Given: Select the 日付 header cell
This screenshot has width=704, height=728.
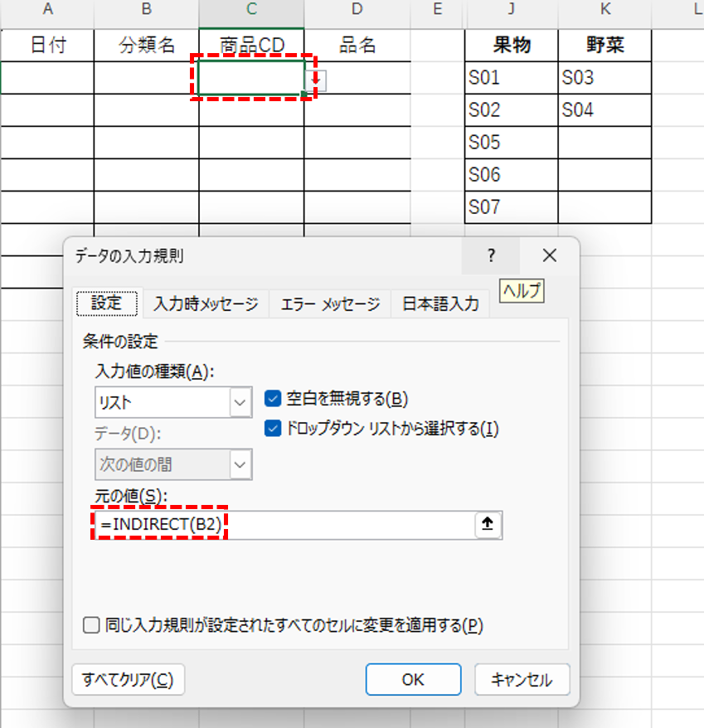Looking at the screenshot, I should click(x=47, y=45).
